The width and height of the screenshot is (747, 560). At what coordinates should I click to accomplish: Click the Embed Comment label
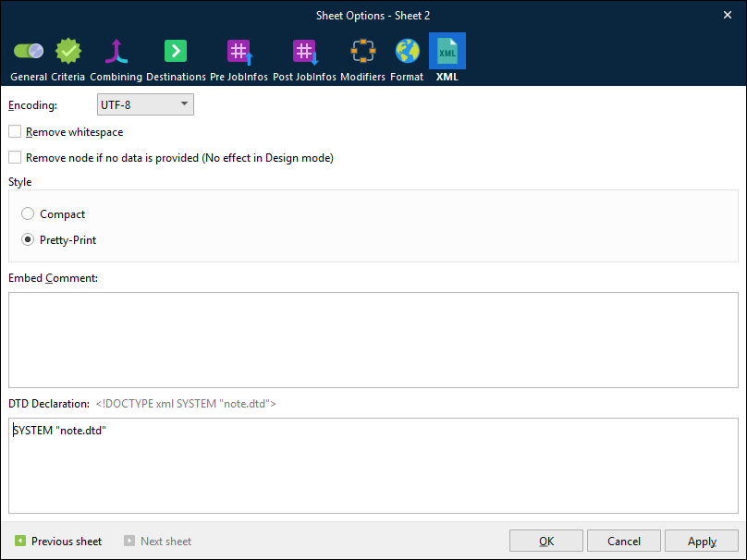click(x=53, y=278)
